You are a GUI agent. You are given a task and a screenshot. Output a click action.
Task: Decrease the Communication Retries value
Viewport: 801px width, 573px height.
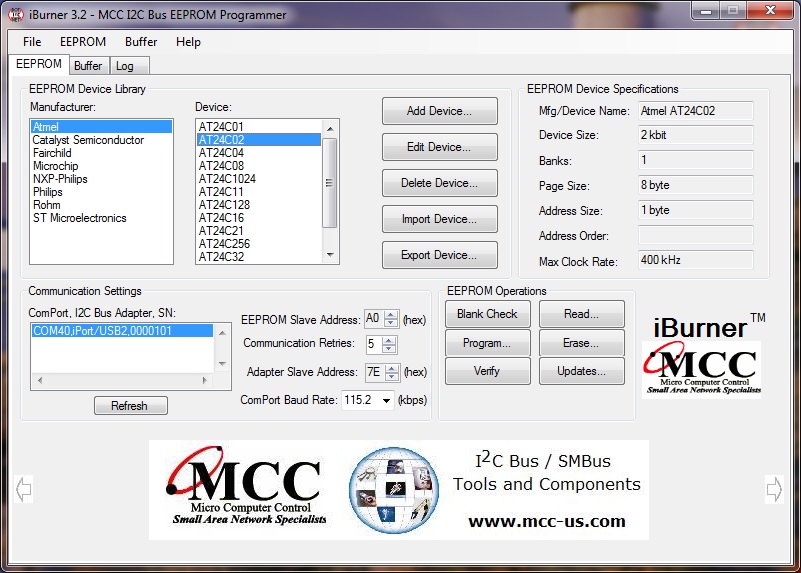(389, 348)
